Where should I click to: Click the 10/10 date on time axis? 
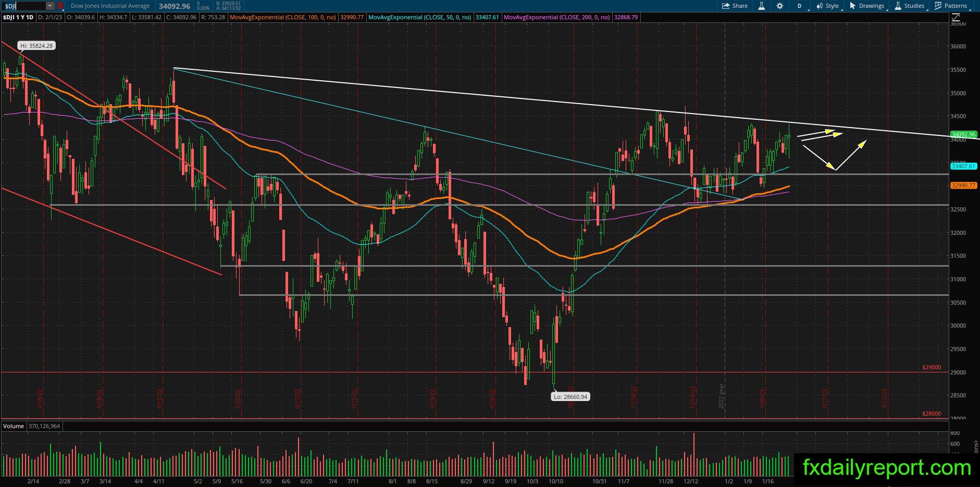[556, 481]
